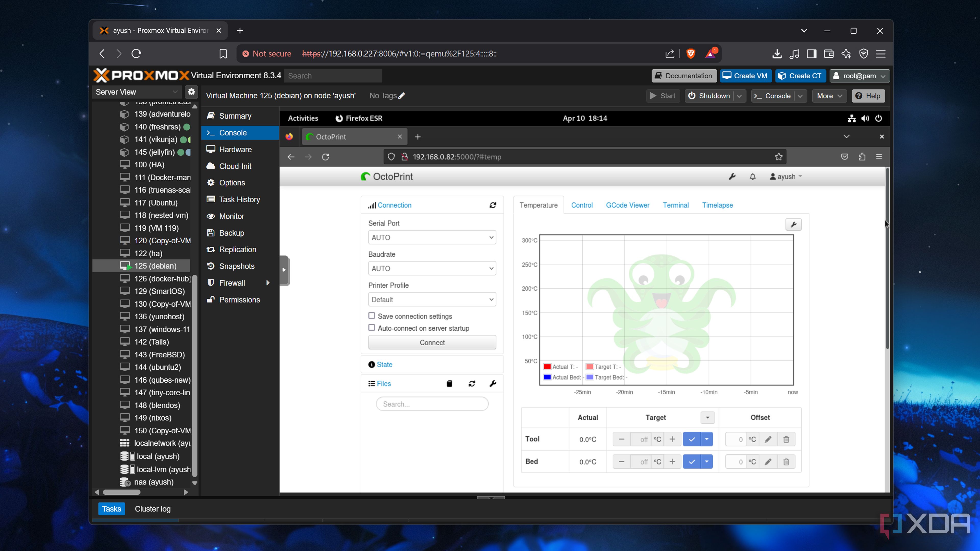980x551 pixels.
Task: Open the Serial Port dropdown
Action: (432, 237)
